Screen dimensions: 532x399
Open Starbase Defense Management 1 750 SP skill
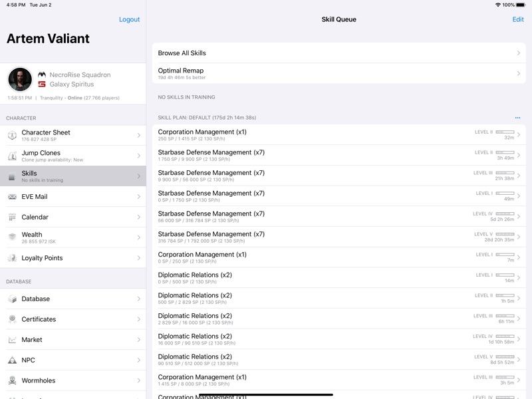[x=338, y=155]
